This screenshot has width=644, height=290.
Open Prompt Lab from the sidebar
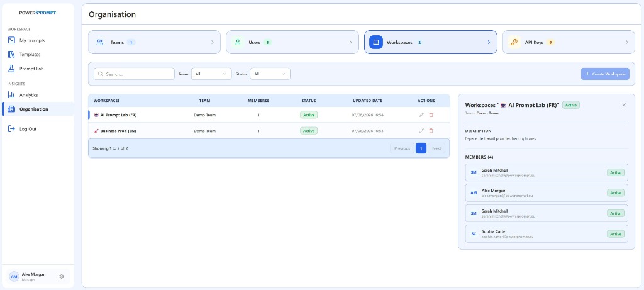38,69
